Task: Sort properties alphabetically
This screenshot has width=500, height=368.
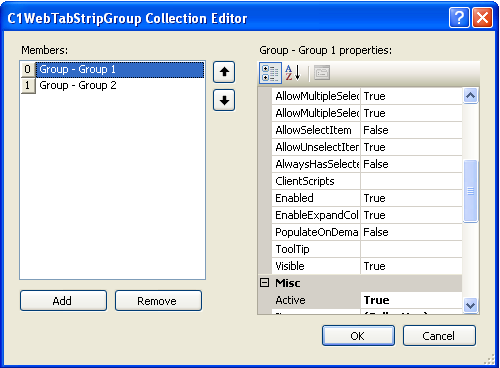Action: click(x=293, y=73)
